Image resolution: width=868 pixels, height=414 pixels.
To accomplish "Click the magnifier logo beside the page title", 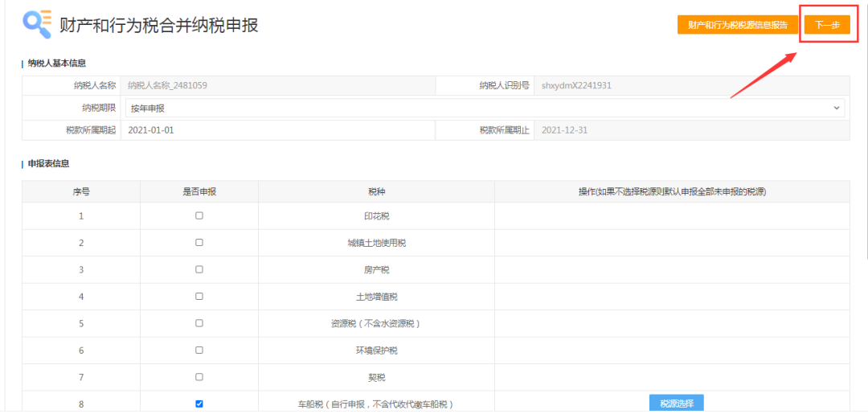I will [x=37, y=24].
